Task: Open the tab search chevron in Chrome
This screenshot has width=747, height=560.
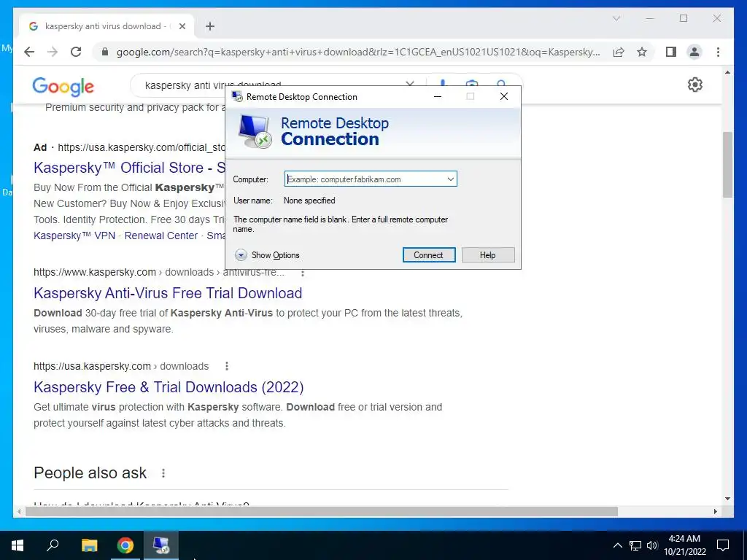Action: pyautogui.click(x=616, y=18)
